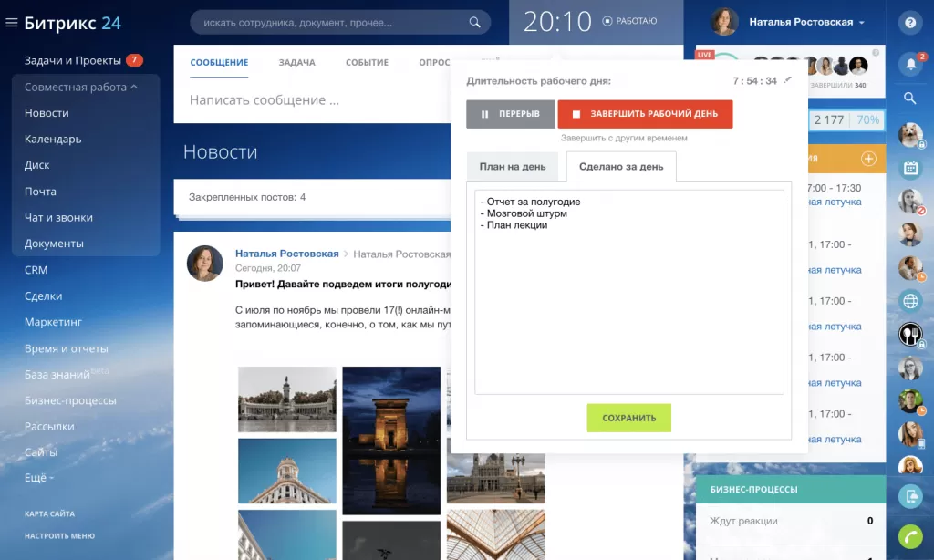The height and width of the screenshot is (560, 934).
Task: Click the top search input field
Action: point(333,22)
